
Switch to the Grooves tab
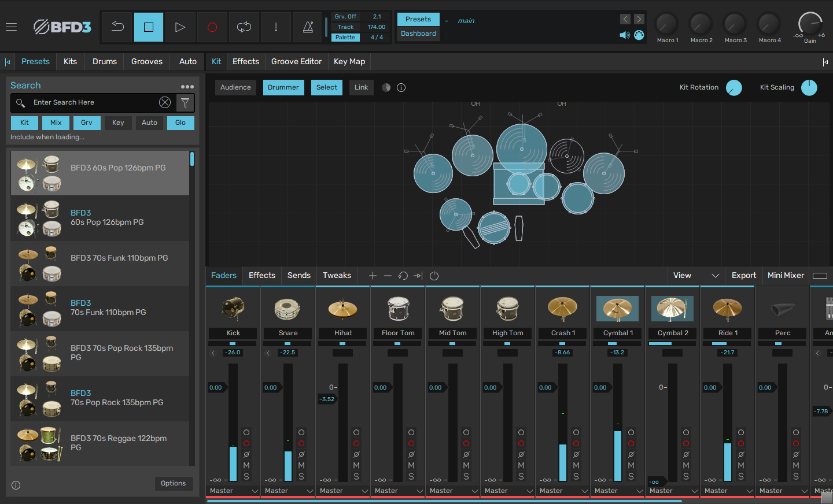pyautogui.click(x=147, y=61)
